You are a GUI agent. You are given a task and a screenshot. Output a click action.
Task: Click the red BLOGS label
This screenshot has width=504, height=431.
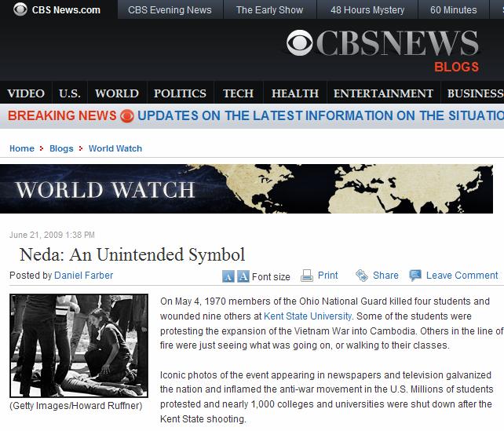(x=456, y=67)
